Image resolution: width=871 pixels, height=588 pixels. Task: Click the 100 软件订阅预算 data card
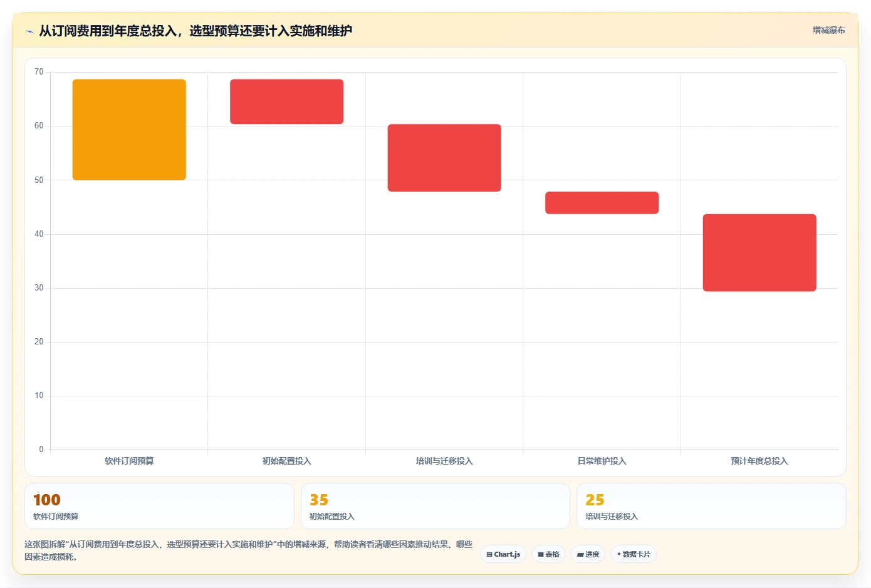coord(159,506)
